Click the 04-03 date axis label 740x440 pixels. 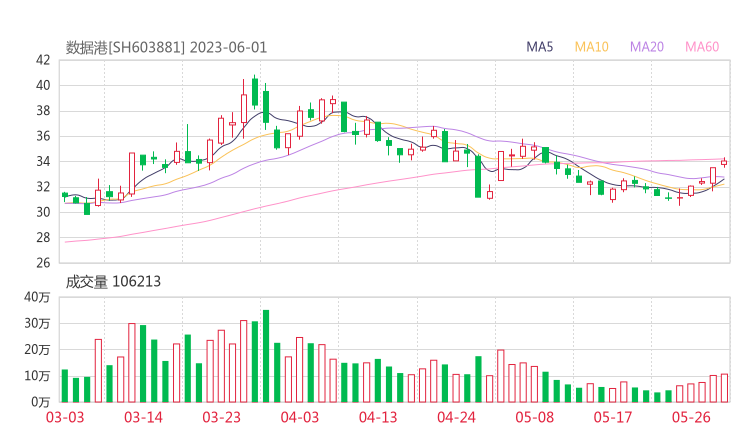coord(300,418)
